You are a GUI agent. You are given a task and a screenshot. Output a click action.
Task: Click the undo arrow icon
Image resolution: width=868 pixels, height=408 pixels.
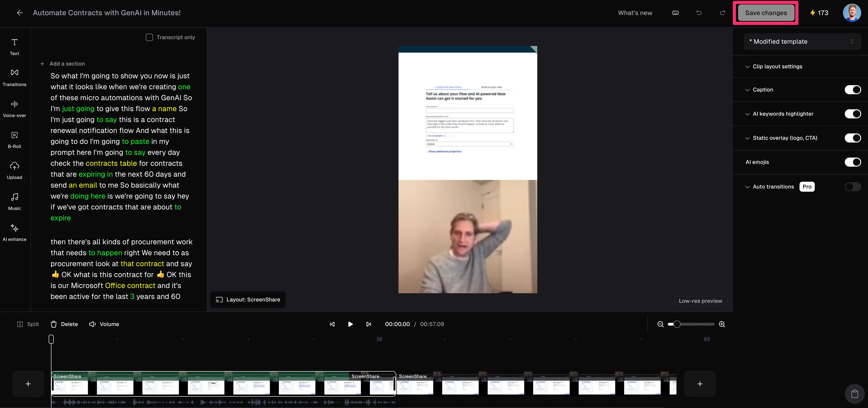click(x=699, y=13)
